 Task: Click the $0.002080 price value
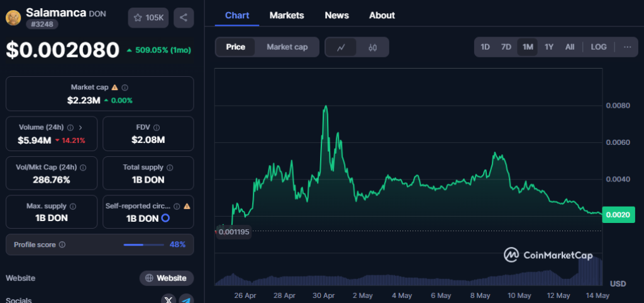pyautogui.click(x=62, y=50)
